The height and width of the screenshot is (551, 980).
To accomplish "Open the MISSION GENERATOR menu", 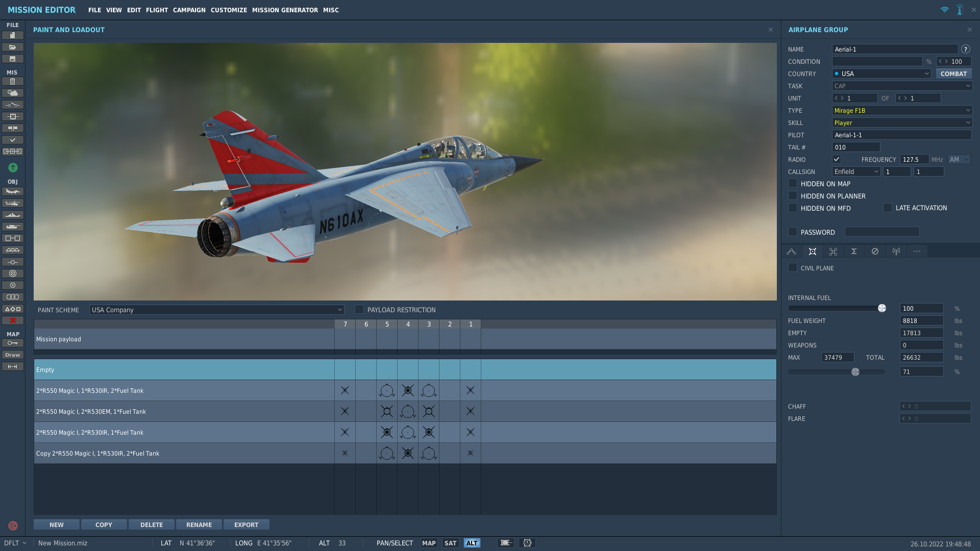I will [285, 10].
